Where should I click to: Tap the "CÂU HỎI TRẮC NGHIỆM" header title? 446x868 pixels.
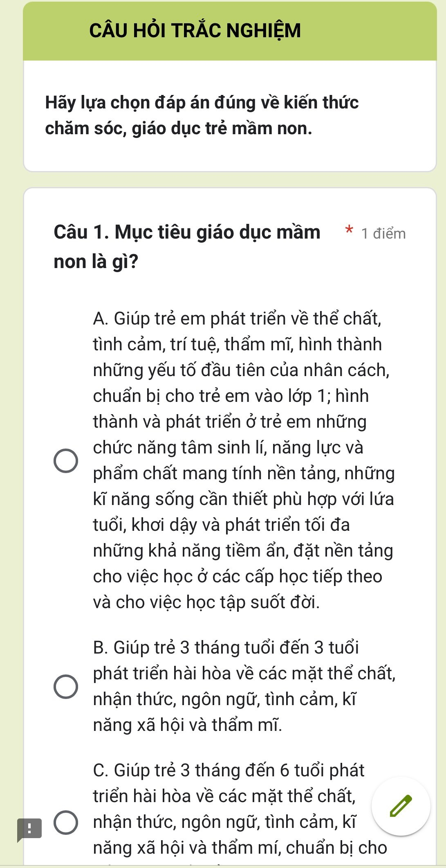tap(195, 31)
